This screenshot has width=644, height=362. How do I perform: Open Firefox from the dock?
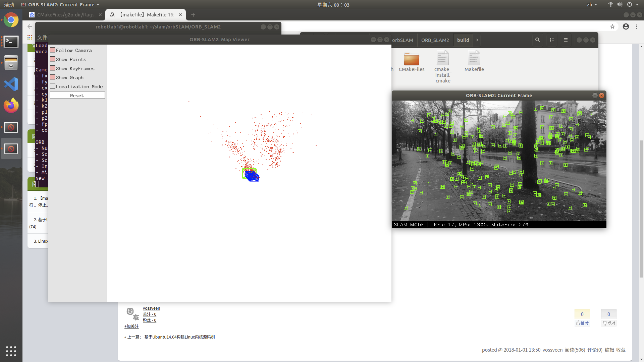point(11,106)
